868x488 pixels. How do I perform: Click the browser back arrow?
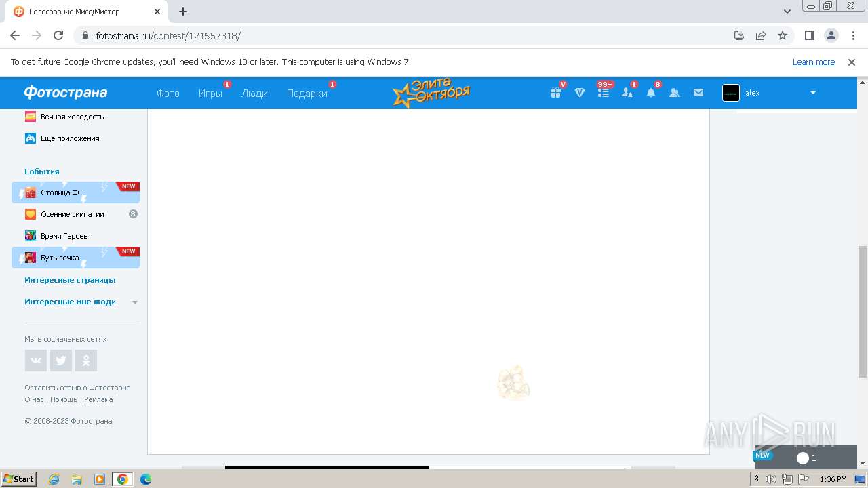pos(15,35)
